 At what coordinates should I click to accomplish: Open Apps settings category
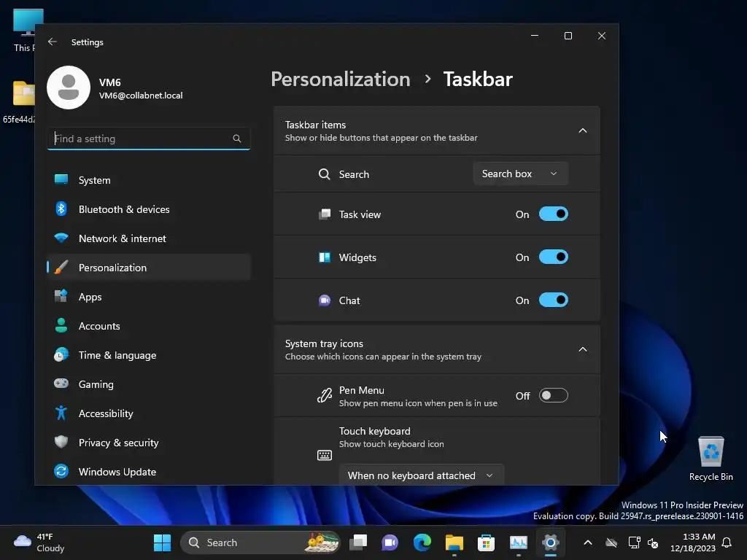[x=149, y=297]
